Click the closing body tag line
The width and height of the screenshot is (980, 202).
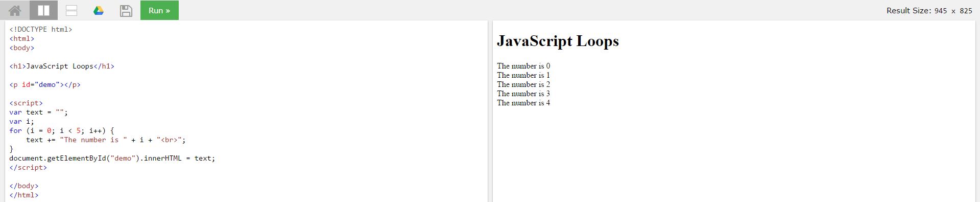pos(24,186)
